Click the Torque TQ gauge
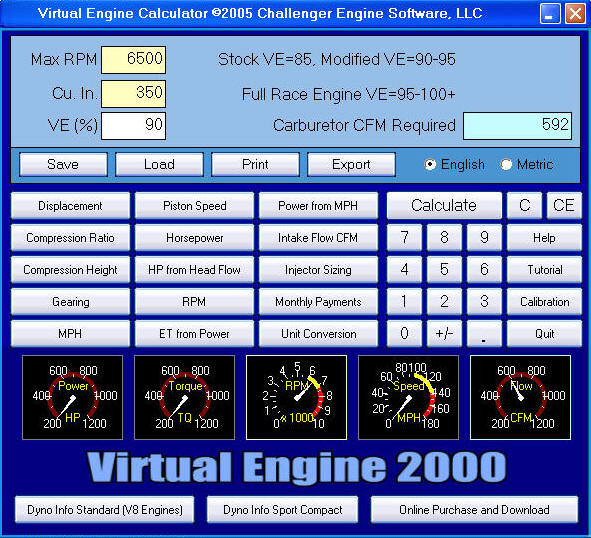 coord(184,397)
